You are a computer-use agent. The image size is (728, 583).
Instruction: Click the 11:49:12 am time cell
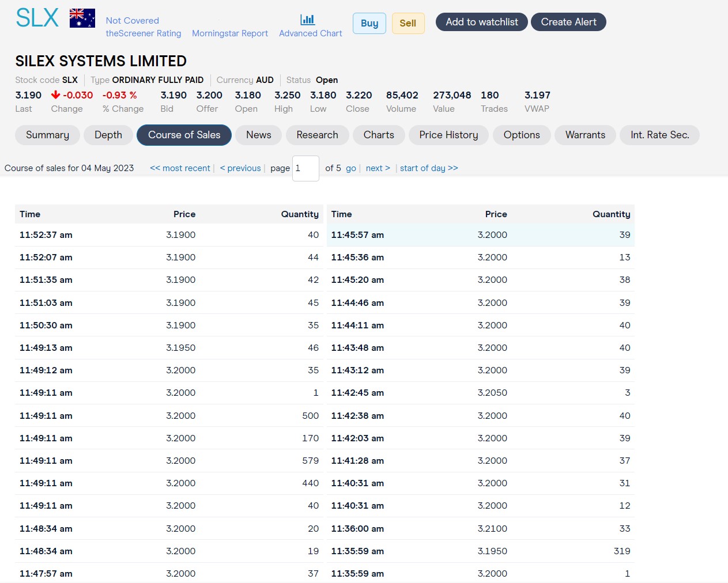coord(46,370)
